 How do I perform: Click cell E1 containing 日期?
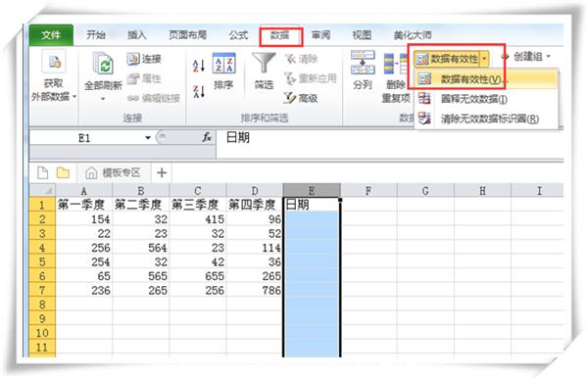pos(312,205)
